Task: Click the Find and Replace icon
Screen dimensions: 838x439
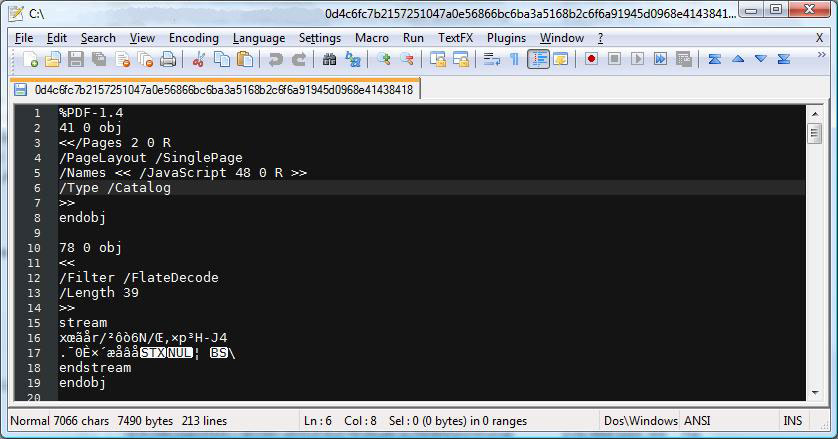Action: tap(352, 60)
